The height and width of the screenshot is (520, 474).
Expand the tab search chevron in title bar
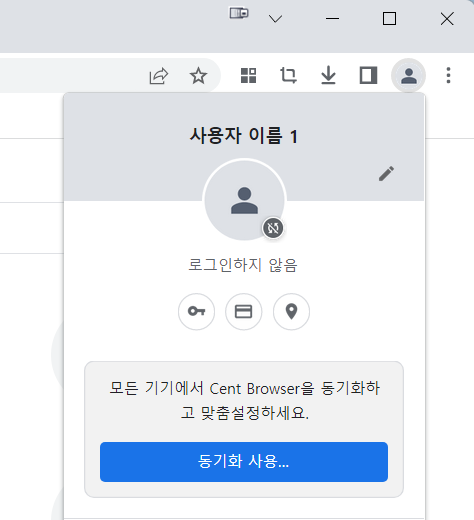275,19
